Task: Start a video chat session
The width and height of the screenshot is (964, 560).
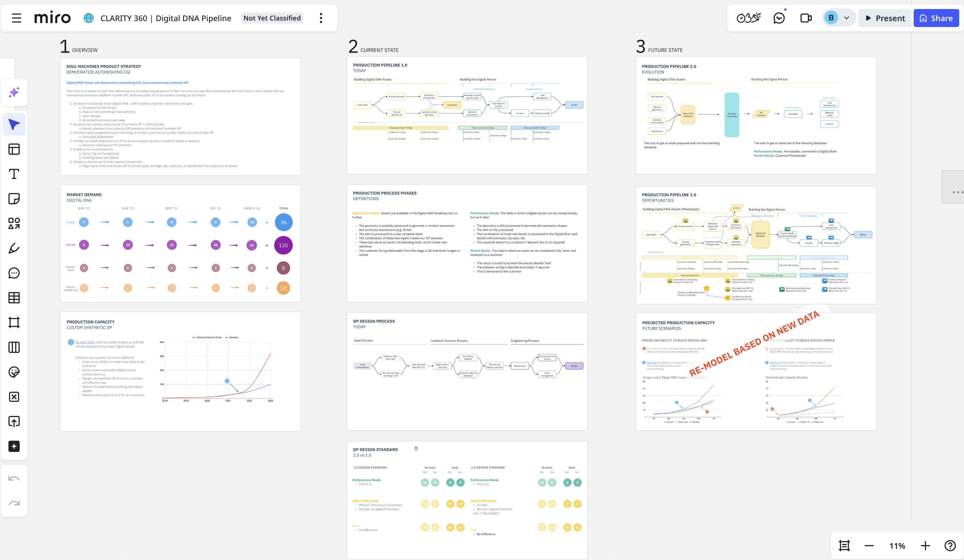Action: coord(806,18)
